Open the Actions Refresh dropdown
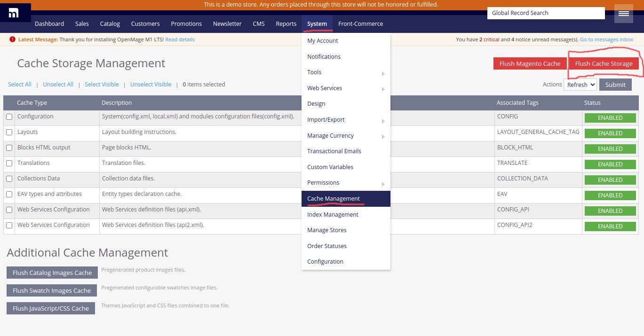 (x=580, y=85)
